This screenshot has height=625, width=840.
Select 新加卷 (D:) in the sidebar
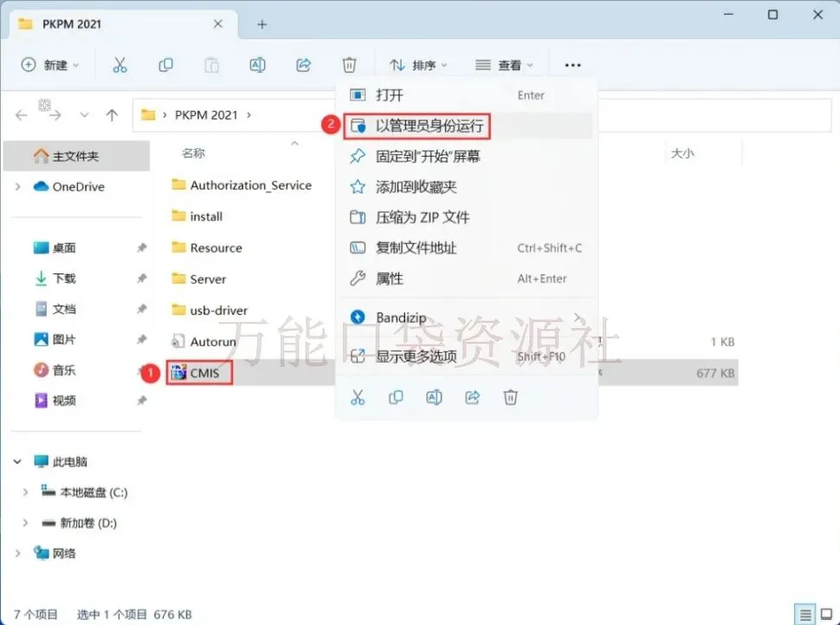pos(80,523)
